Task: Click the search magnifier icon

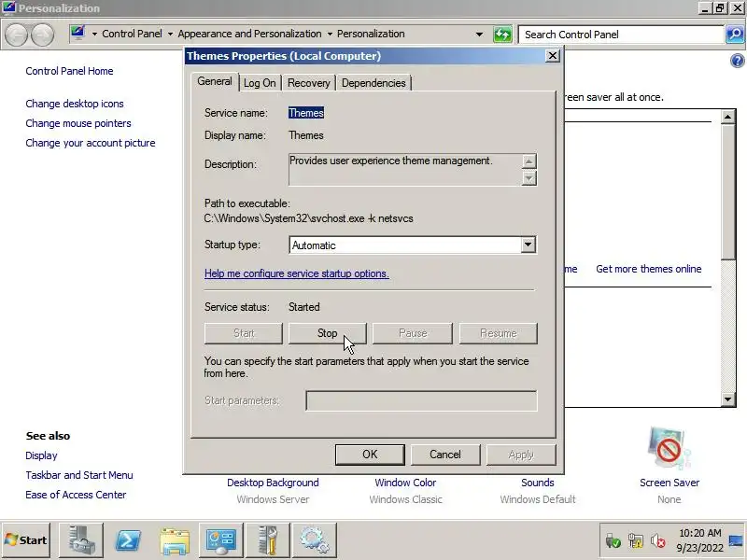Action: [735, 35]
